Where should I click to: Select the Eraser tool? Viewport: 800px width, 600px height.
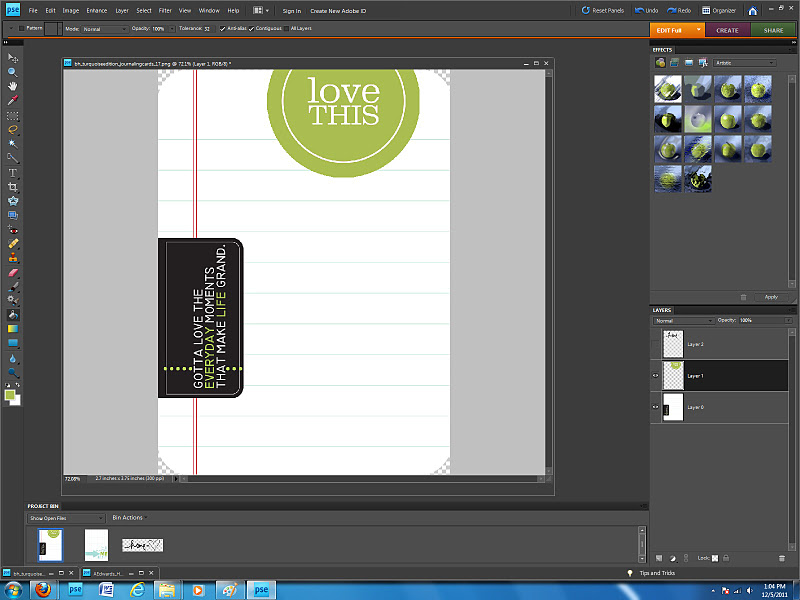tap(13, 271)
